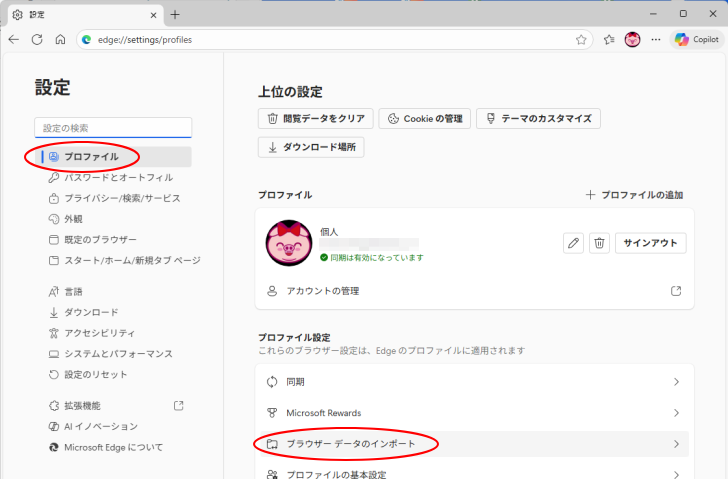Open the Settings and more ellipsis menu
The width and height of the screenshot is (728, 479).
click(656, 40)
